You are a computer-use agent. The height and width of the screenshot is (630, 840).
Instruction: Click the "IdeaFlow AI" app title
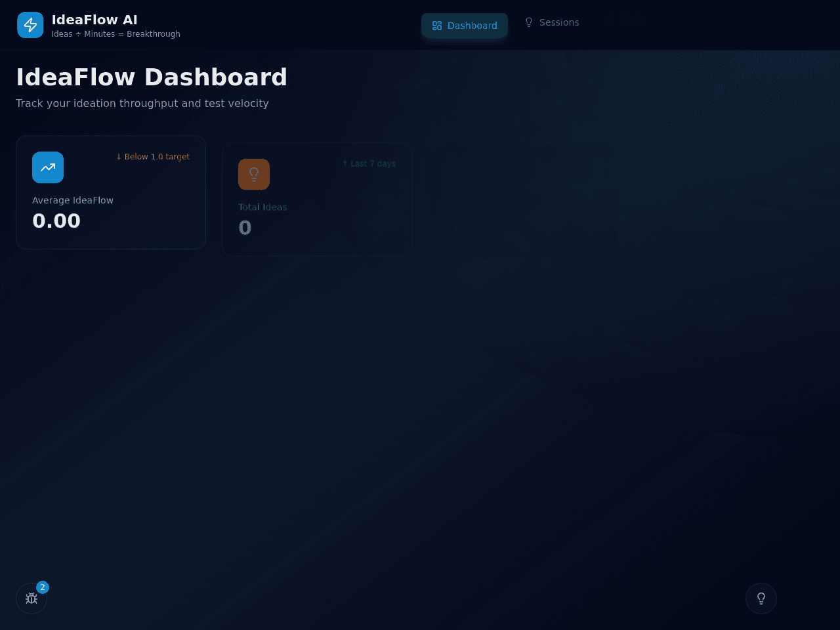(94, 20)
